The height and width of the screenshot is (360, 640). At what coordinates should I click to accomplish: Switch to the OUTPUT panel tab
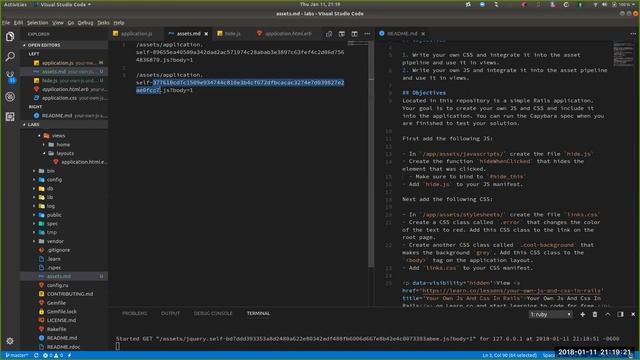pyautogui.click(x=170, y=314)
